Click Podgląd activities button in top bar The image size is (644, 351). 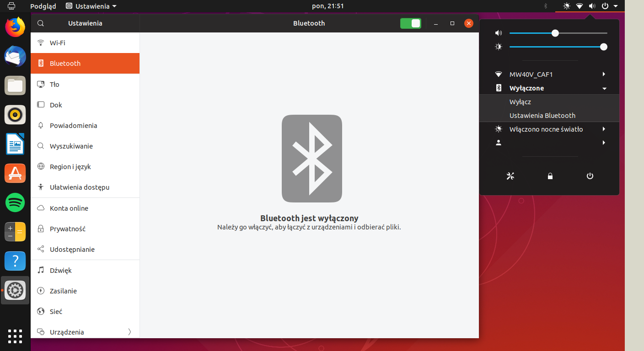point(43,6)
